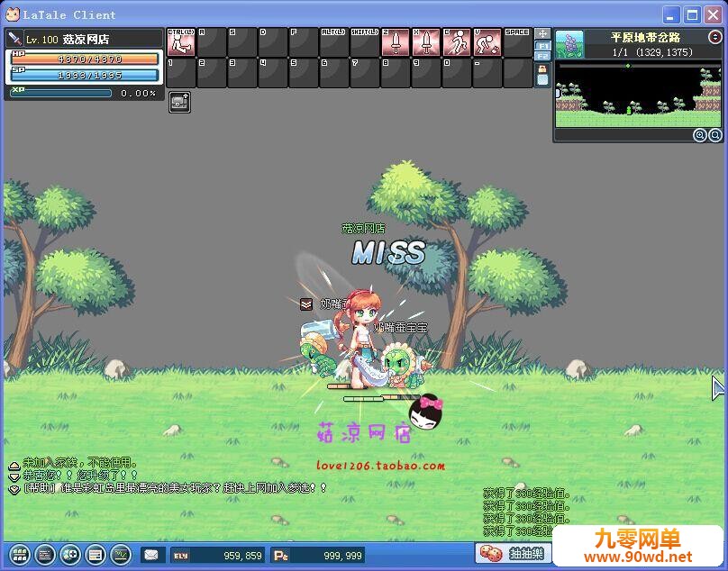Select the empty ALT(L) quick slot
The image size is (728, 571).
pyautogui.click(x=334, y=42)
